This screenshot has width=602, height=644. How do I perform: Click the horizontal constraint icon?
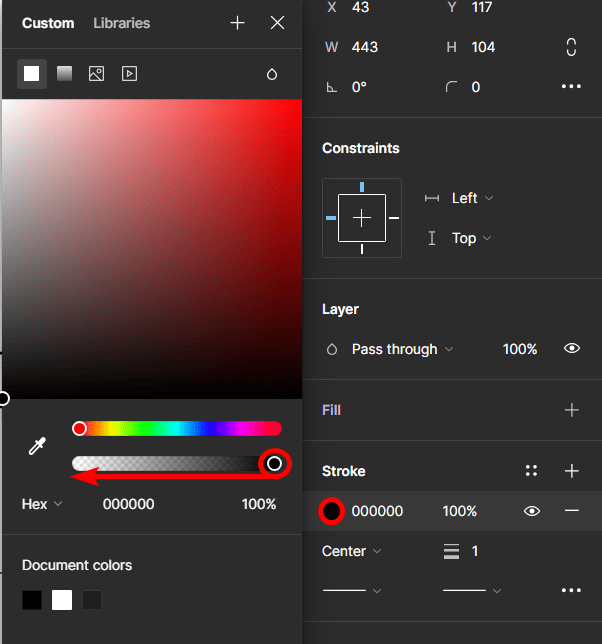pos(432,198)
